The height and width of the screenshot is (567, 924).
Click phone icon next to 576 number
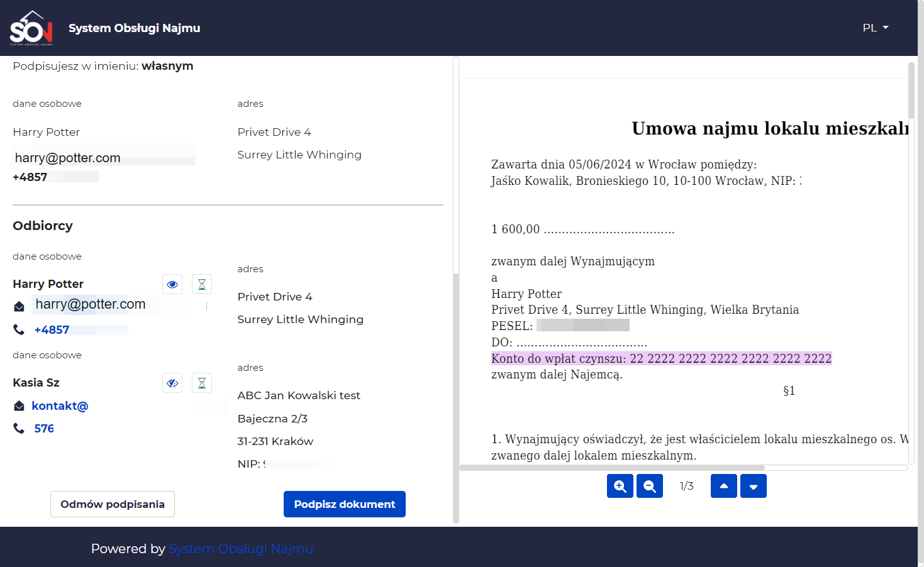19,428
